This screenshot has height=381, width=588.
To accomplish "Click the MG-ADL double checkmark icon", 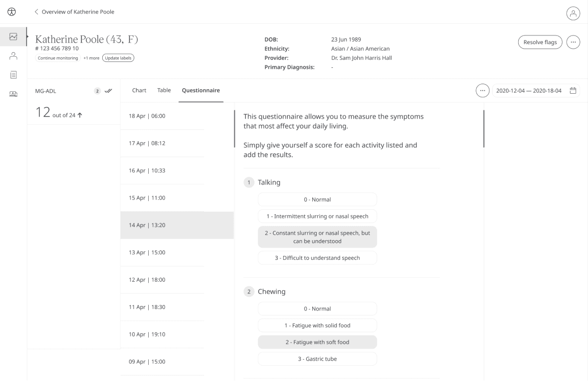I will [x=108, y=91].
